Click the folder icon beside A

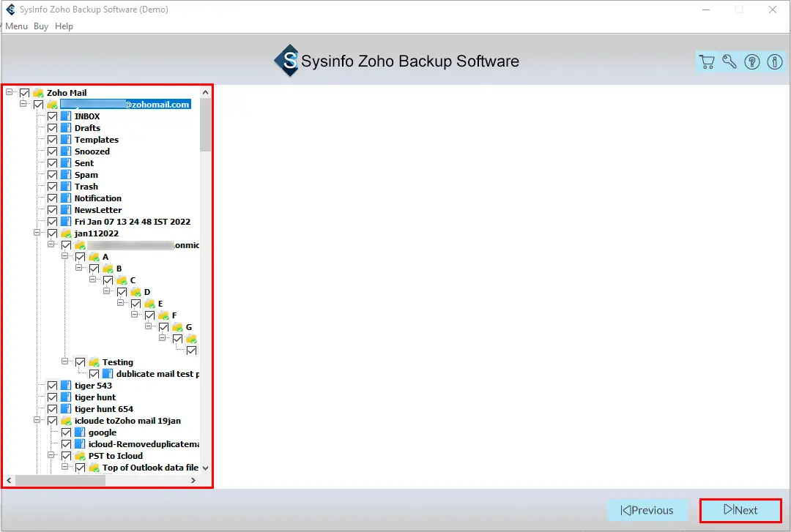[94, 257]
